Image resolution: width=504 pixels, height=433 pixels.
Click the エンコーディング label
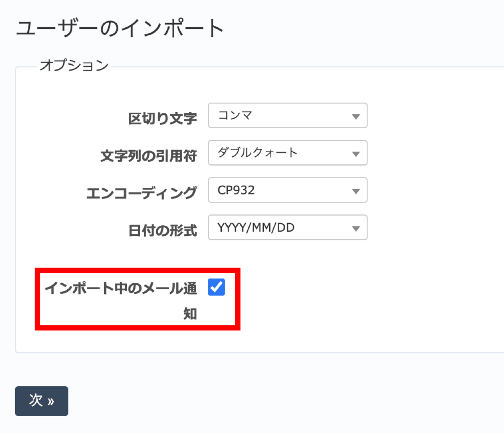click(x=142, y=193)
